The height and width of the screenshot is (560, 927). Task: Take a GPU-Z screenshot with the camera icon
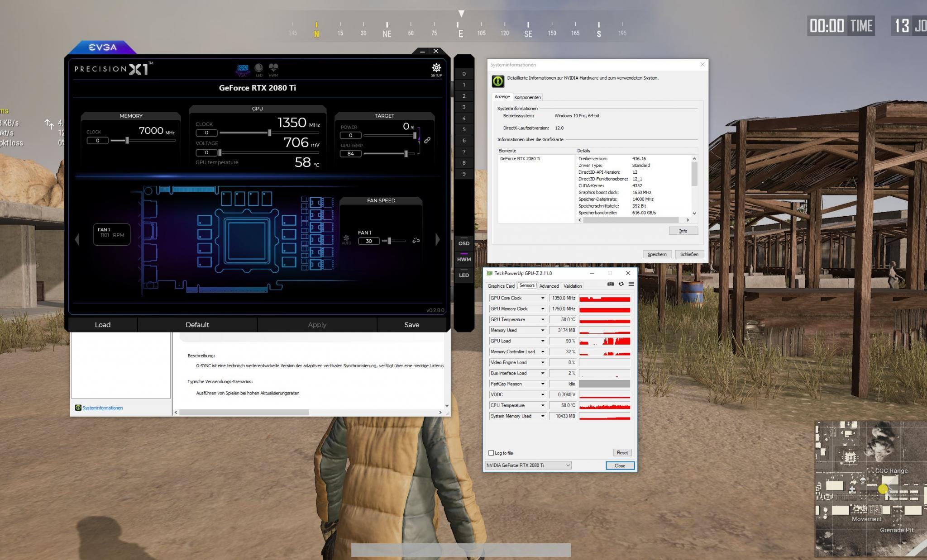point(611,284)
